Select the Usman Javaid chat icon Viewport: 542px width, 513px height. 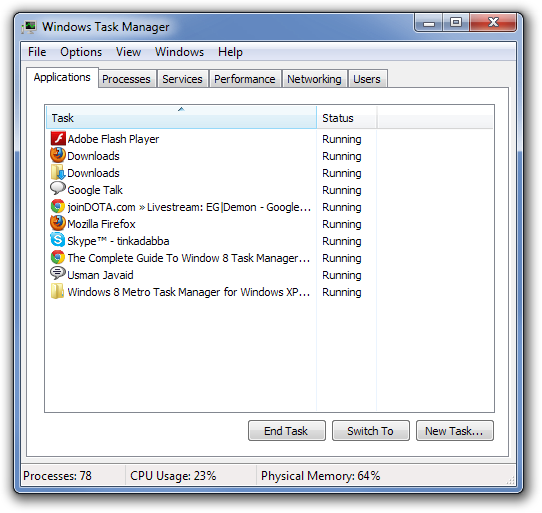point(58,274)
